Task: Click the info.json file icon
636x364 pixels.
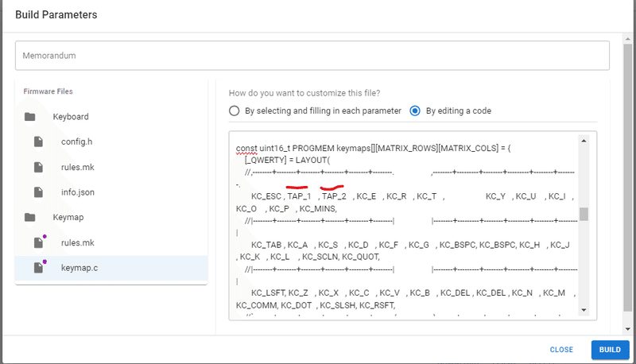Action: pyautogui.click(x=37, y=192)
